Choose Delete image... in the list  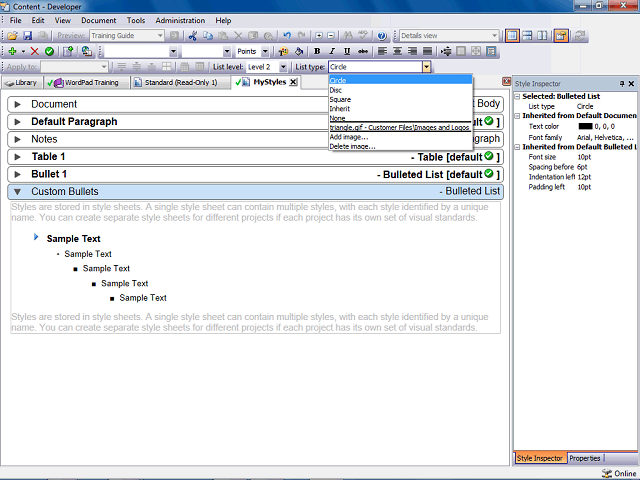(400, 147)
